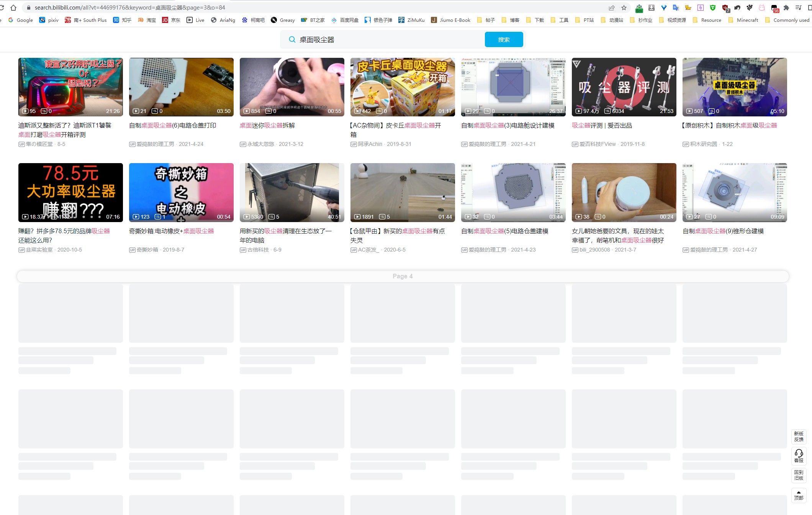Open the pixiv bookmark

(49, 20)
